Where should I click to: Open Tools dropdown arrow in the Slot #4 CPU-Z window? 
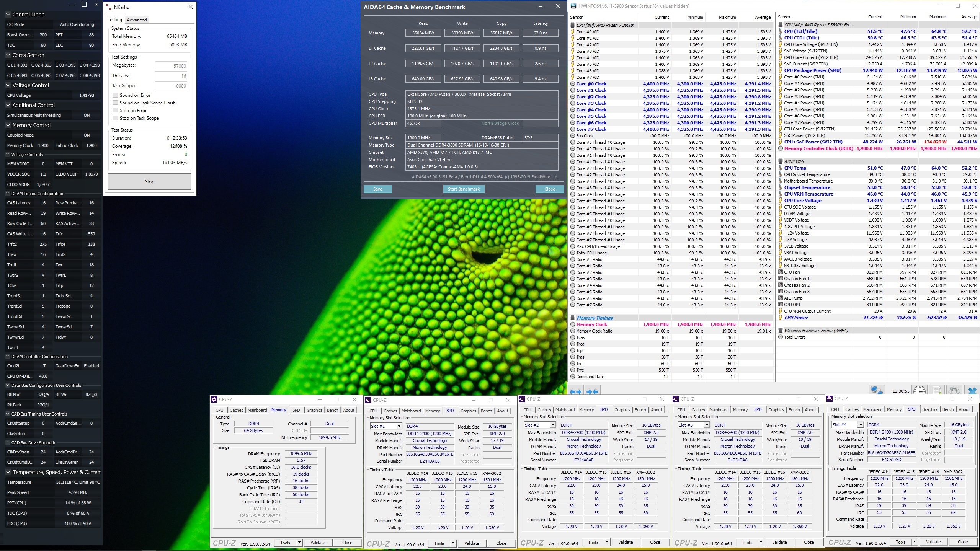(x=914, y=542)
